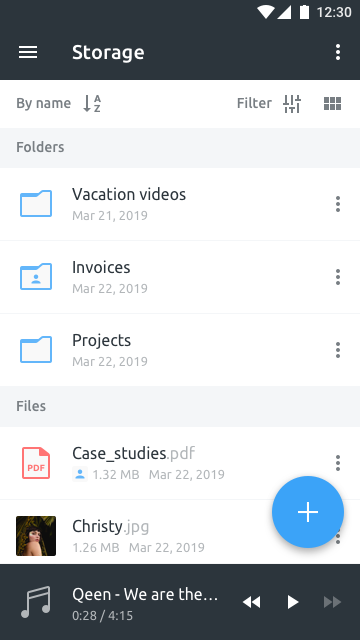Switch to grid view layout
Viewport: 360px width, 640px height.
pos(332,104)
